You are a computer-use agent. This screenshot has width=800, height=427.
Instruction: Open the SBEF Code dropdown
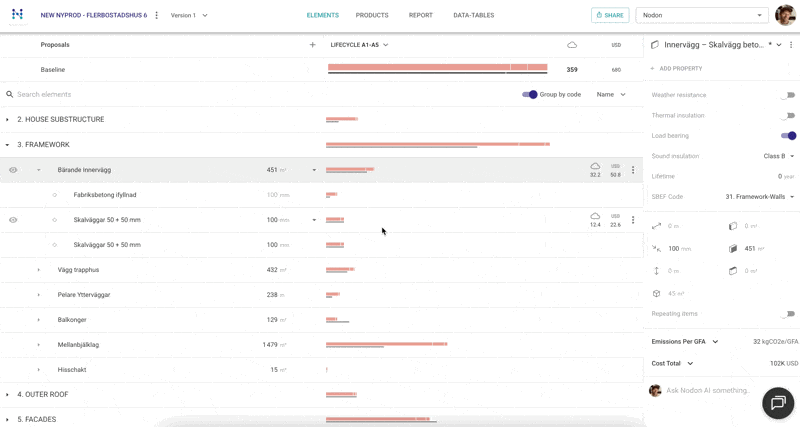click(760, 197)
